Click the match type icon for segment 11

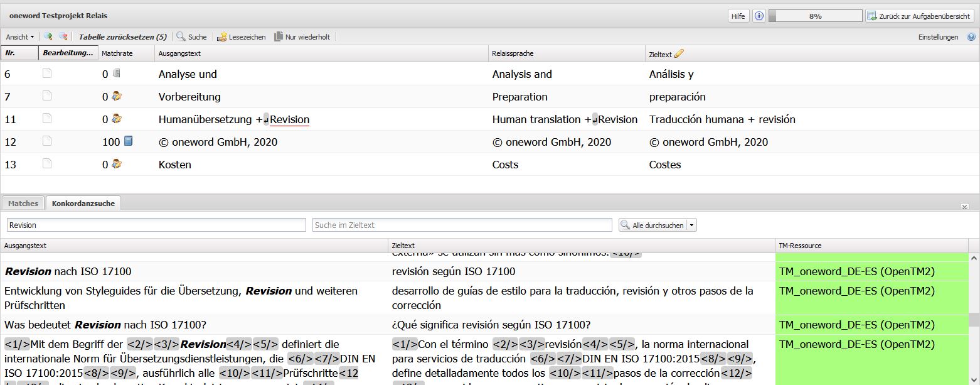pos(117,119)
